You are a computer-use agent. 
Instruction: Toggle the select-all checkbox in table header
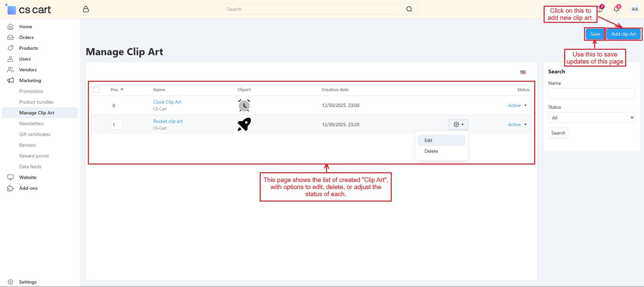96,89
